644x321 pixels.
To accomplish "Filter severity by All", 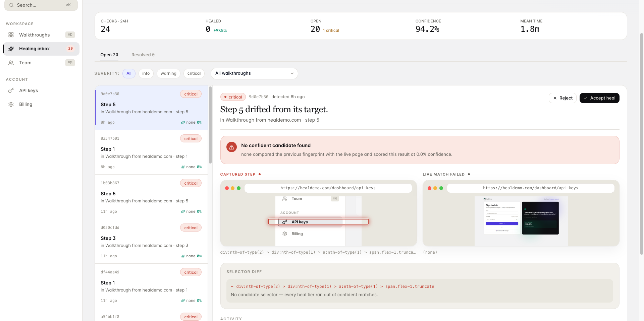I will click(x=129, y=73).
